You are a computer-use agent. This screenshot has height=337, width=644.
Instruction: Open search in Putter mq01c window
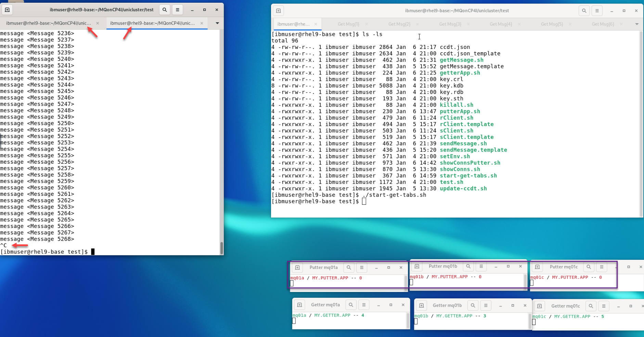point(589,267)
